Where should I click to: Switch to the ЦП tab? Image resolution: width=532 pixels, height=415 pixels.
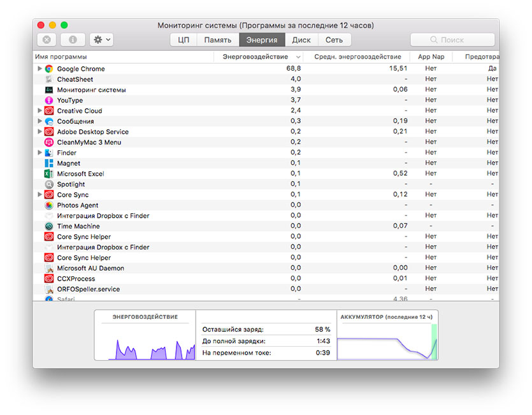pos(183,40)
